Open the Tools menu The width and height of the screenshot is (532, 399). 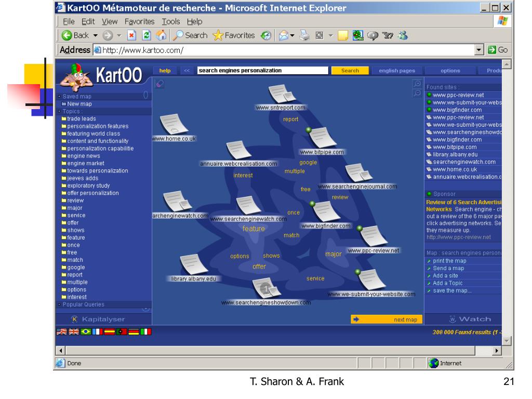point(170,21)
